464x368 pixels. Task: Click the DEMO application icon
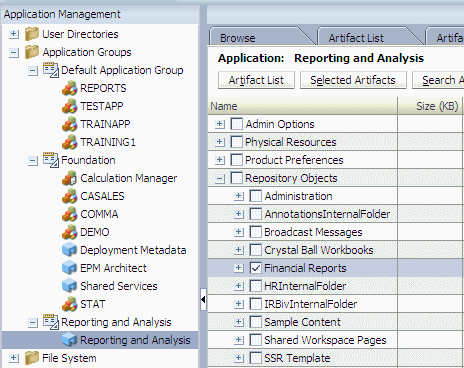[69, 232]
